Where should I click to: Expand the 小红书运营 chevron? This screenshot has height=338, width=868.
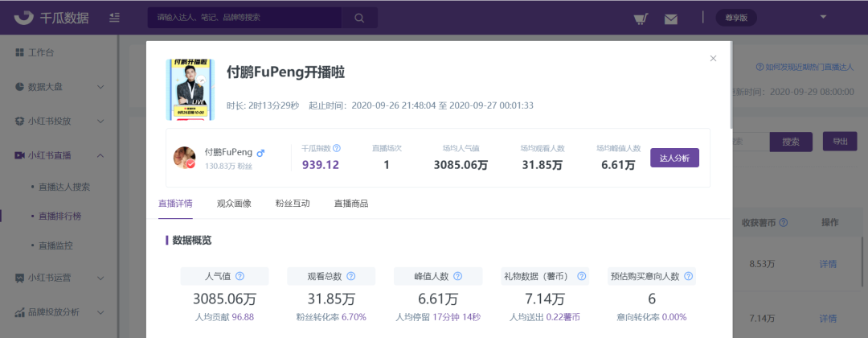100,278
